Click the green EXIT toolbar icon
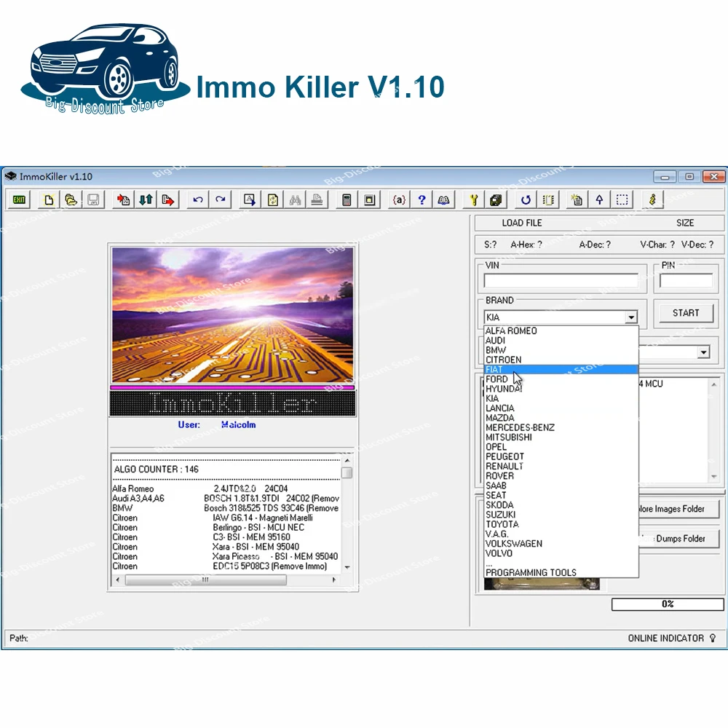This screenshot has height=728, width=728. click(x=19, y=200)
